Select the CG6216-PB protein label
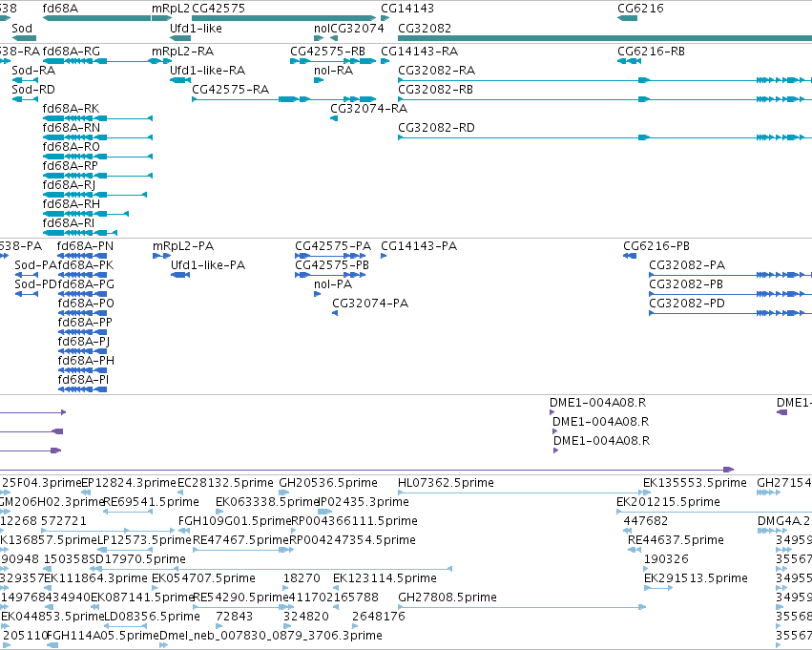The width and height of the screenshot is (812, 650). click(x=656, y=246)
